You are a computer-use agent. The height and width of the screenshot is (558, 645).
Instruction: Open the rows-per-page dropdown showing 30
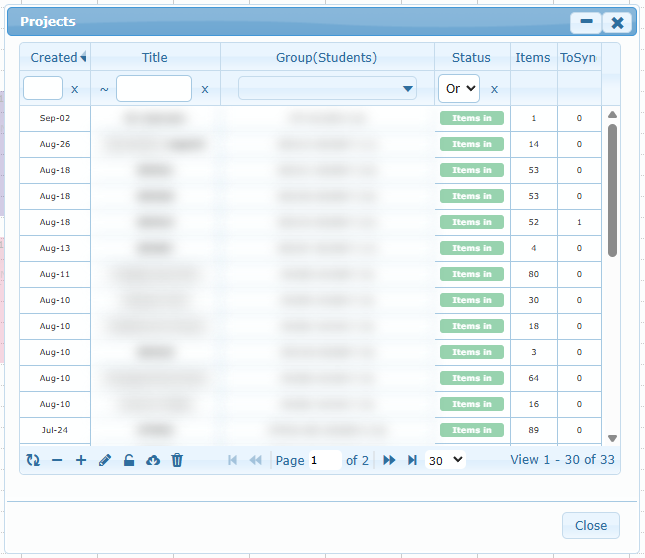pyautogui.click(x=445, y=460)
